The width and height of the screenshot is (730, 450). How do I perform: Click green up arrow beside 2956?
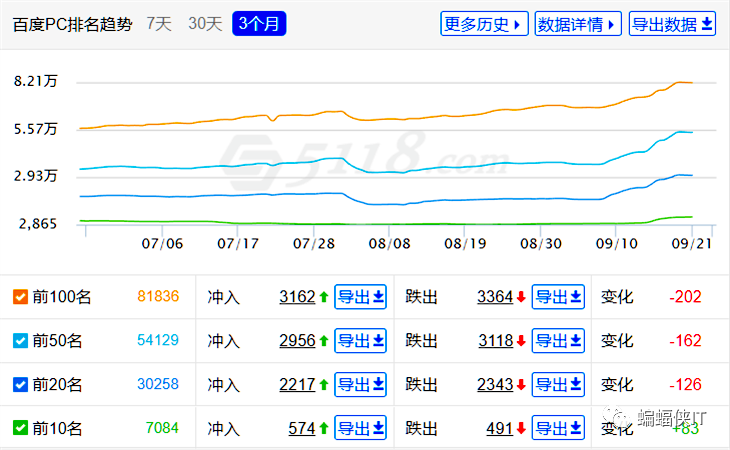[x=324, y=341]
